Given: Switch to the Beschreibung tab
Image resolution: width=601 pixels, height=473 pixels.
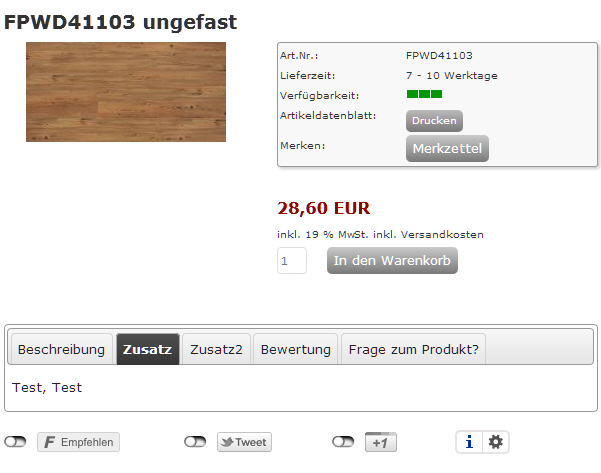Looking at the screenshot, I should (x=62, y=349).
